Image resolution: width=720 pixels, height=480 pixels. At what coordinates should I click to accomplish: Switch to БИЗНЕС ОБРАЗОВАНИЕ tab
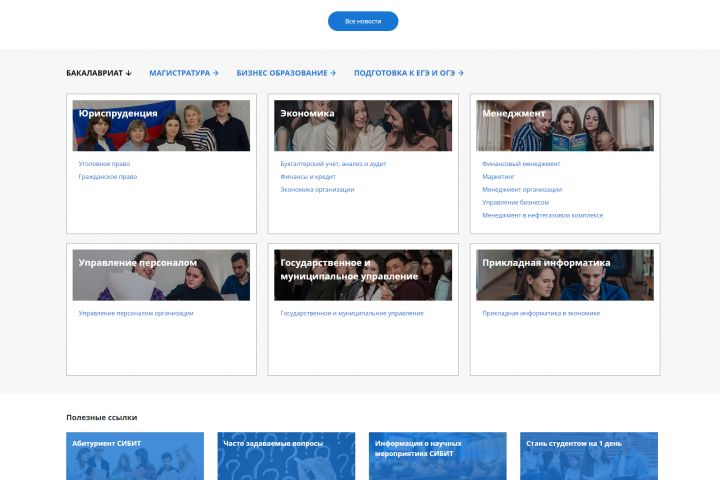coord(286,73)
